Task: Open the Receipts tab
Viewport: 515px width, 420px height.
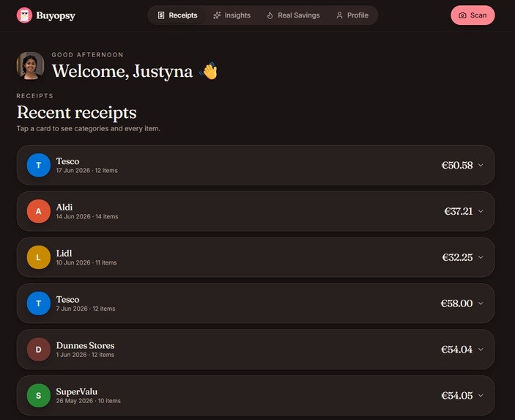Action: [x=177, y=15]
